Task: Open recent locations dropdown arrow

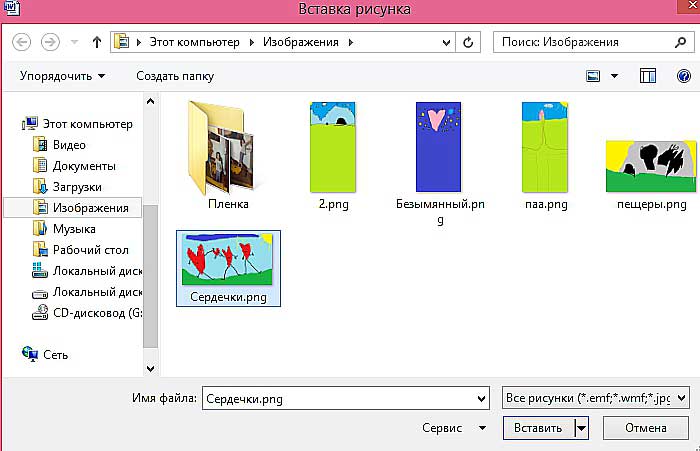Action: (75, 42)
